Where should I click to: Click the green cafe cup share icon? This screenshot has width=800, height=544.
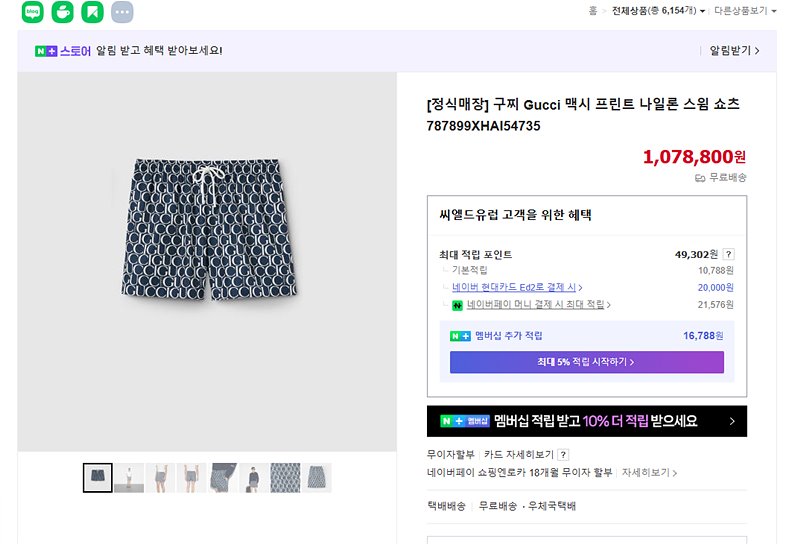(62, 11)
